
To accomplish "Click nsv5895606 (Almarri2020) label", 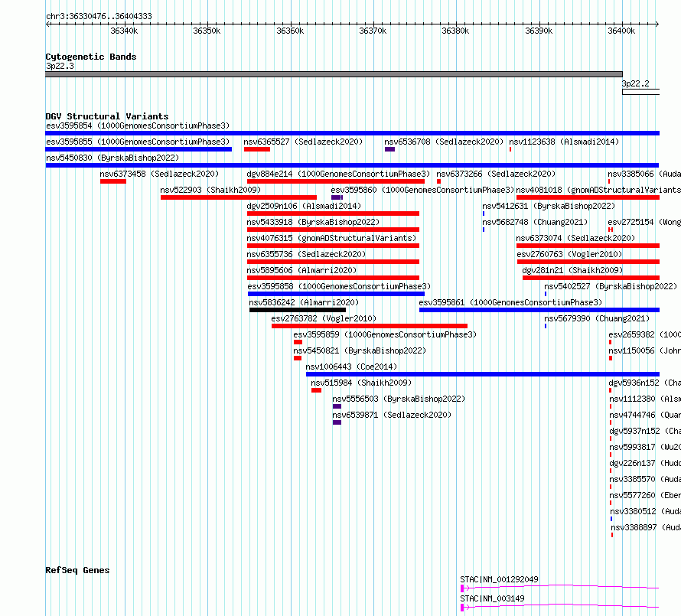I will [x=301, y=271].
